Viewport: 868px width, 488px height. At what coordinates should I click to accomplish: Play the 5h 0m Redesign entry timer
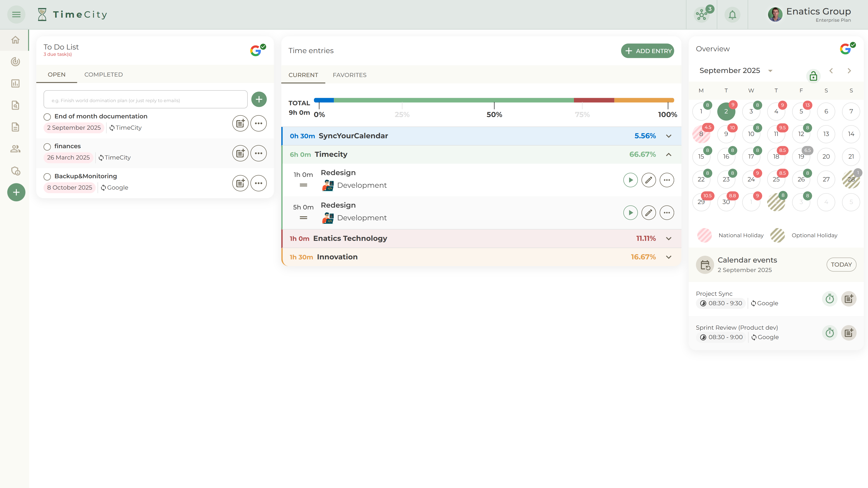(x=630, y=213)
